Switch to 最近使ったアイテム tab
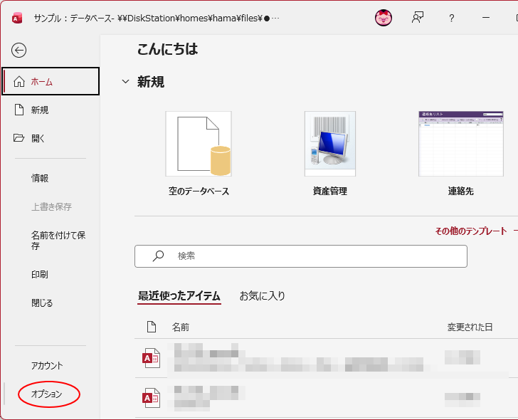518x420 pixels. [179, 295]
